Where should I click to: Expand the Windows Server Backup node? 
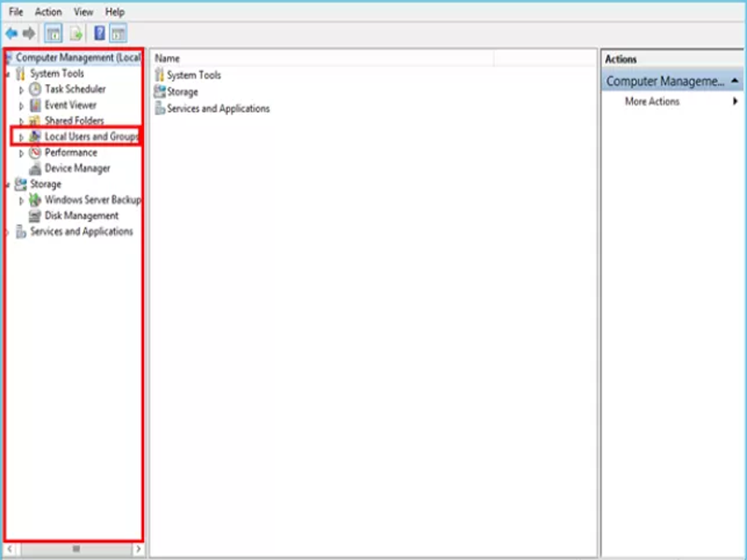coord(21,201)
